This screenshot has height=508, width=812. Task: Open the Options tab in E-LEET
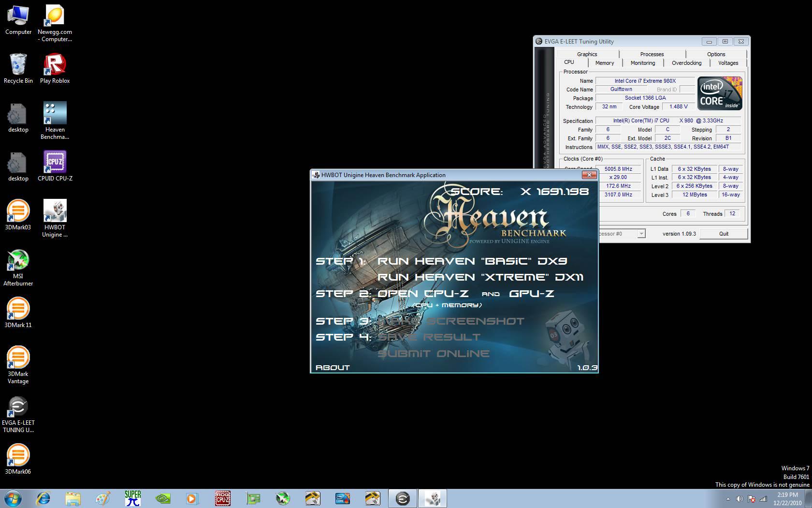click(716, 54)
